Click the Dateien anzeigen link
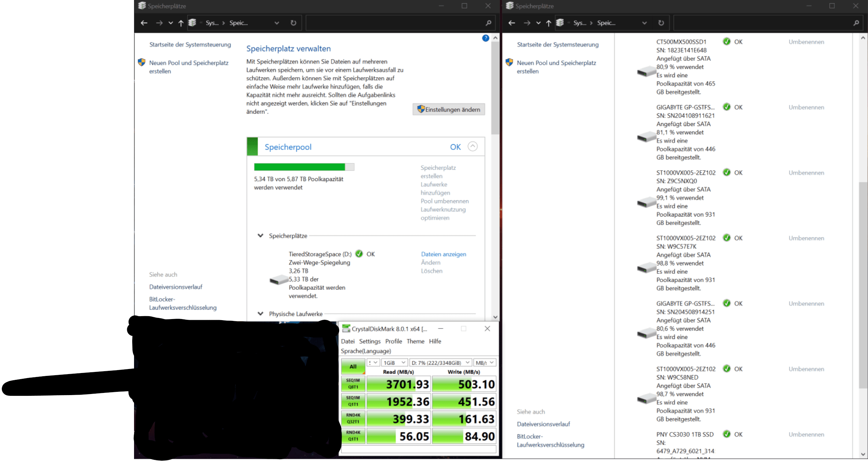Viewport: 868px width, 461px height. (443, 254)
